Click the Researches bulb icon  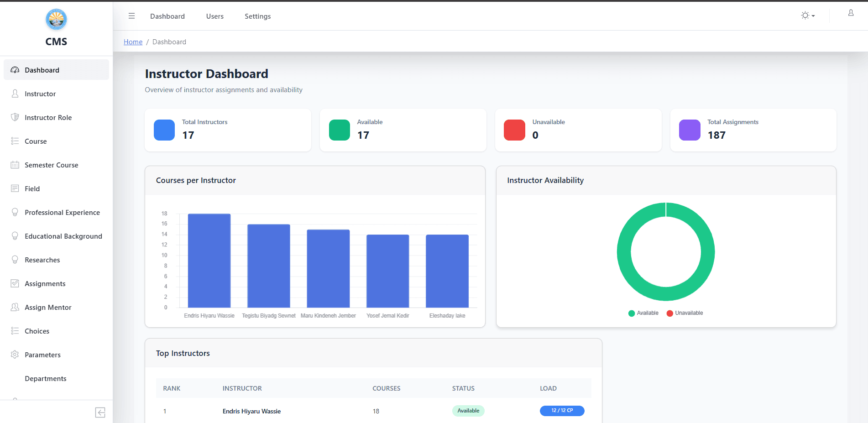(x=15, y=260)
